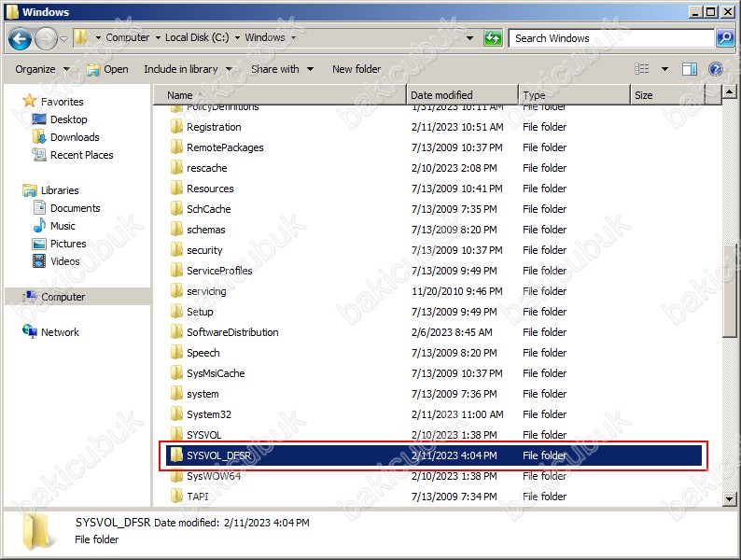
Task: Open Music library in navigation pane
Action: click(63, 226)
